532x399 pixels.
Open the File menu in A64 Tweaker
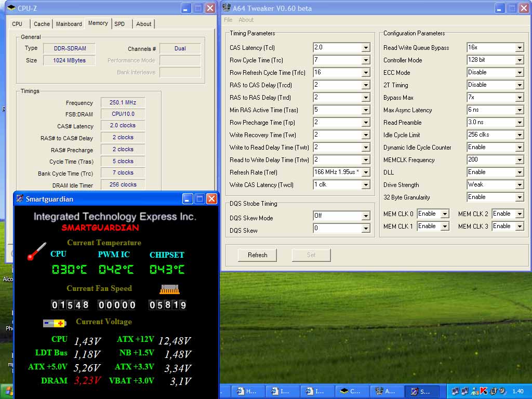point(228,20)
